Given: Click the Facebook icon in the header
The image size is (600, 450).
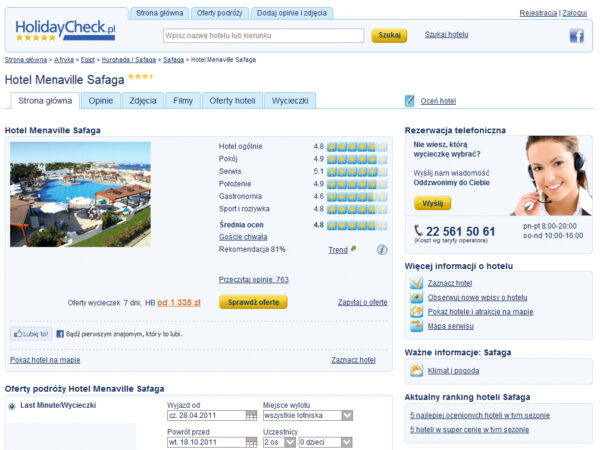Looking at the screenshot, I should [x=576, y=36].
